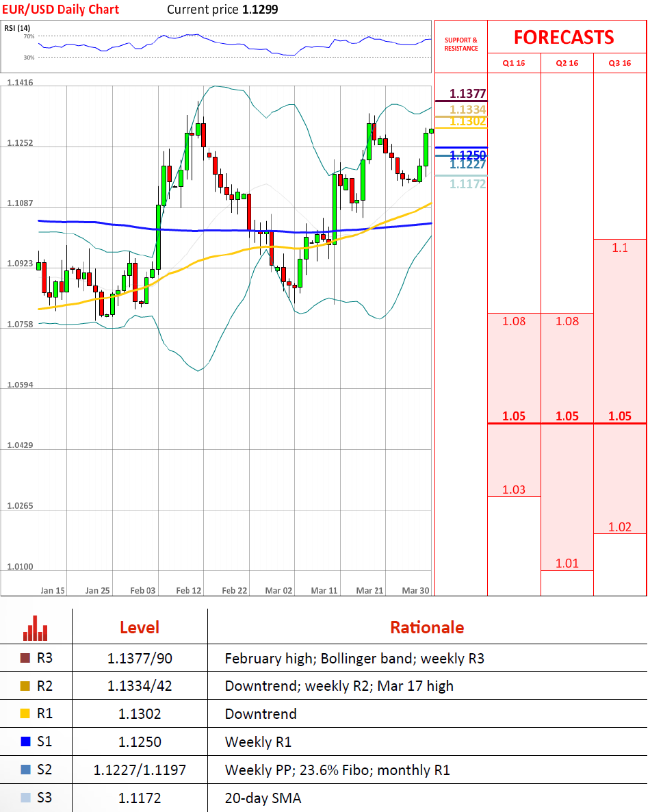The height and width of the screenshot is (812, 650).
Task: Click the SUPPORT & RESISTANCE header
Action: pos(461,44)
